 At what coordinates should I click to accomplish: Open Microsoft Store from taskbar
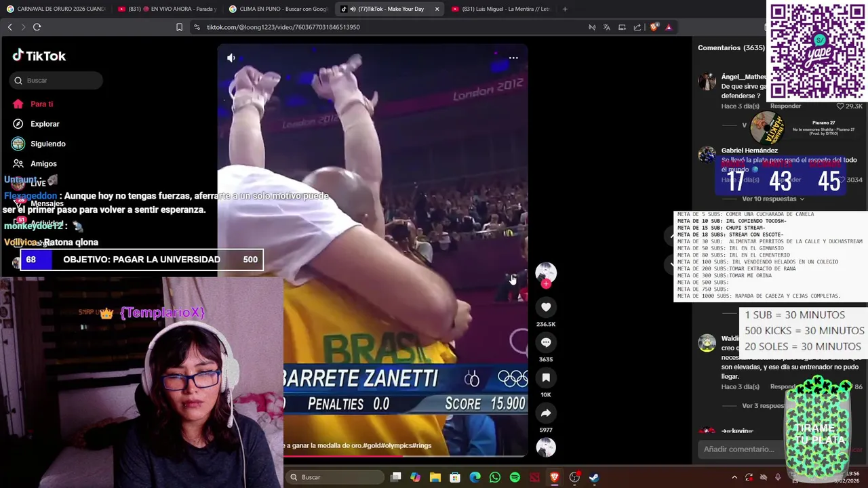pyautogui.click(x=455, y=477)
